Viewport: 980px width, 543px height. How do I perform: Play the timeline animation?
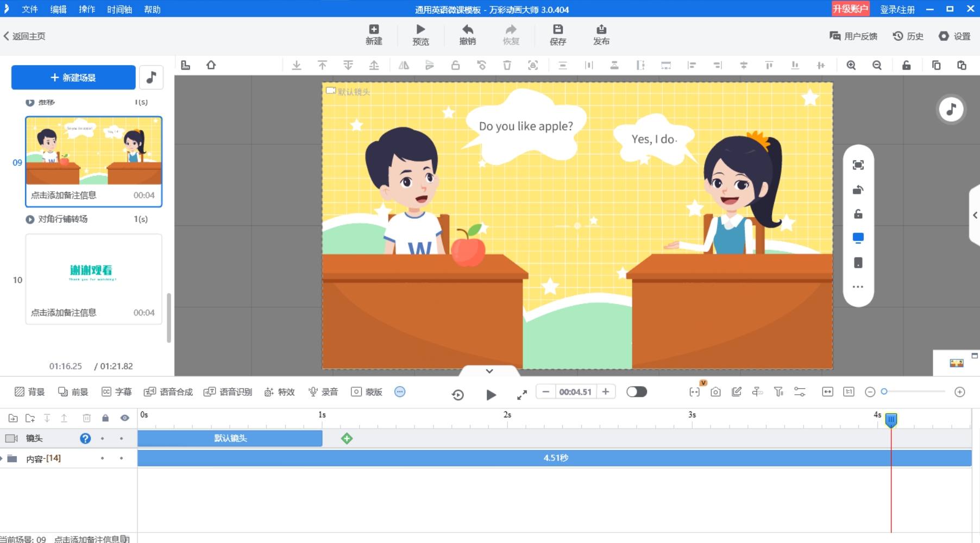491,395
